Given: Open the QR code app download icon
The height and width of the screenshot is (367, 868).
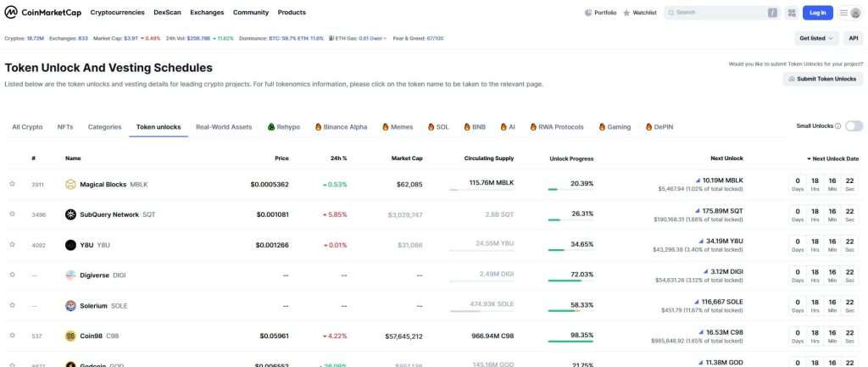Looking at the screenshot, I should pos(791,13).
